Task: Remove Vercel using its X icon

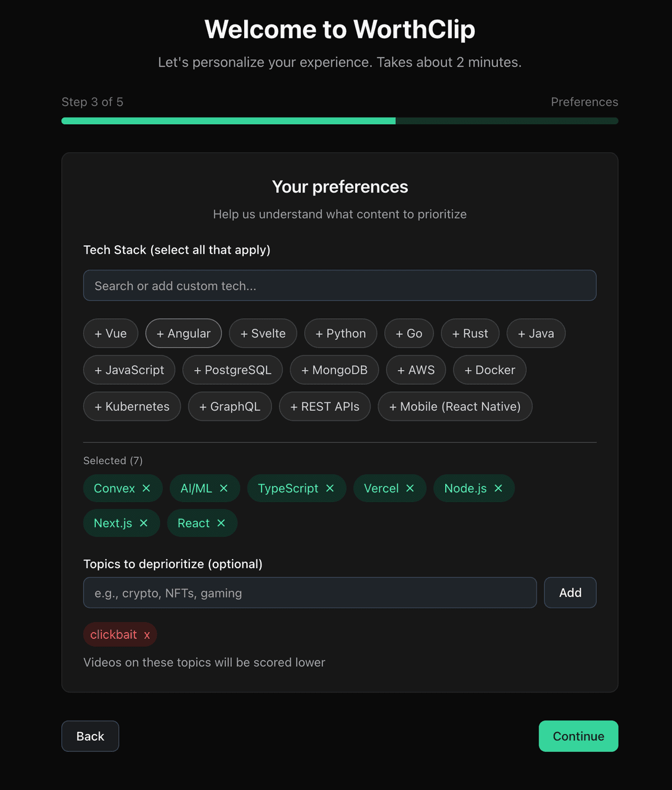Action: point(410,488)
